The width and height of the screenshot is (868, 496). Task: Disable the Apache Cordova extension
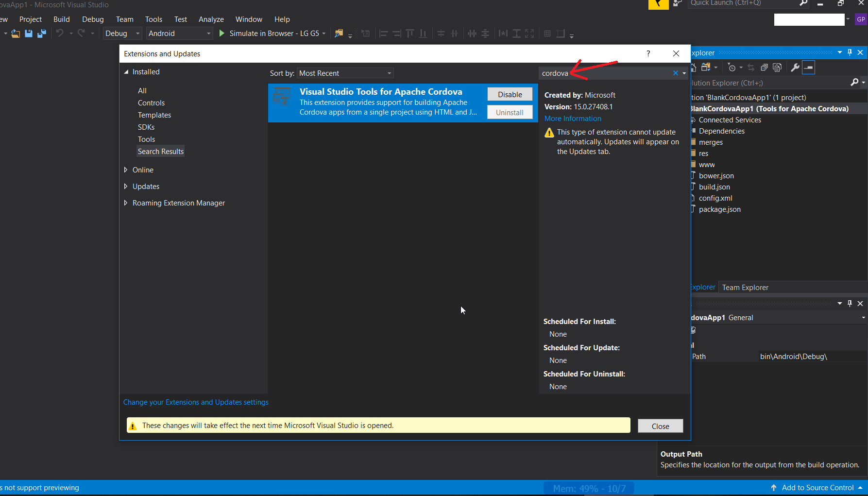point(510,94)
